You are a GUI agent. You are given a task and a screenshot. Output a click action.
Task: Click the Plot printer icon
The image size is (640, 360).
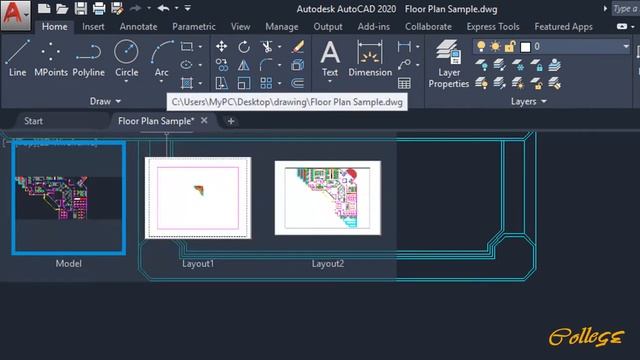point(99,8)
